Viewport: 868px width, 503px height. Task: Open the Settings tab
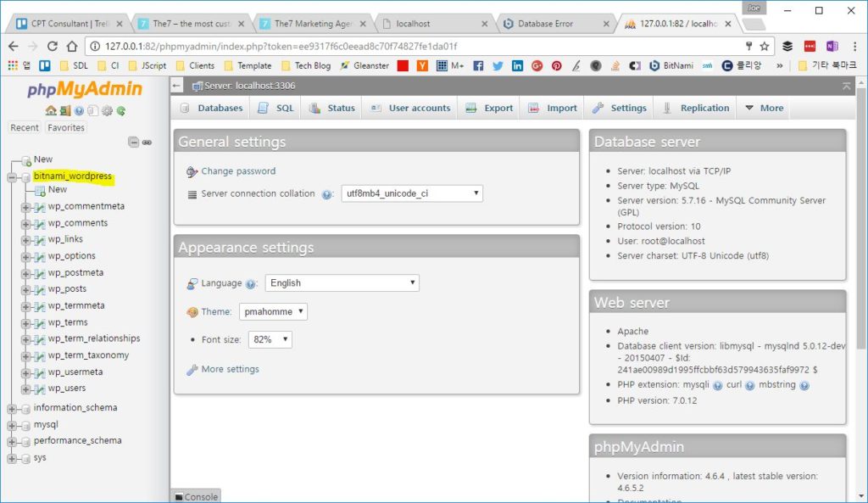620,108
